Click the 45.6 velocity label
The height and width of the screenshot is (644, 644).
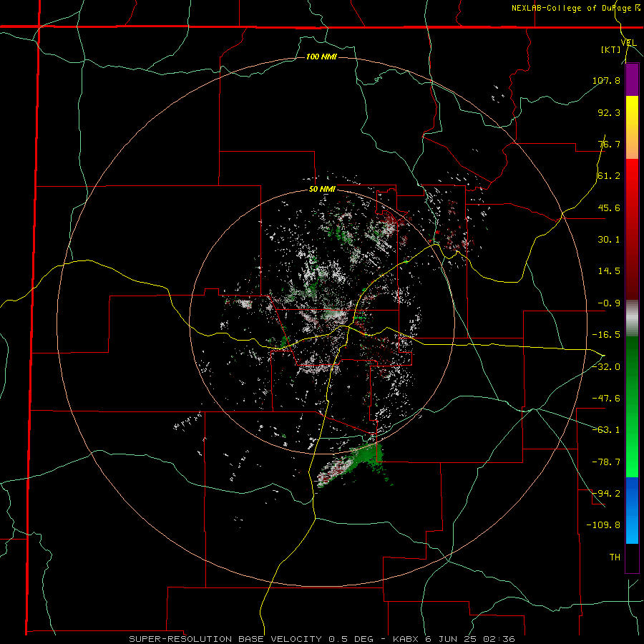609,208
